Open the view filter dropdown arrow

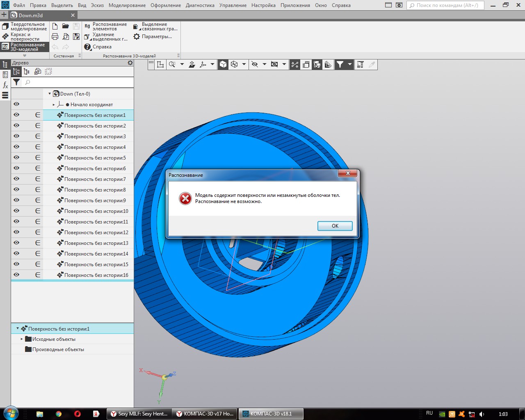(350, 64)
